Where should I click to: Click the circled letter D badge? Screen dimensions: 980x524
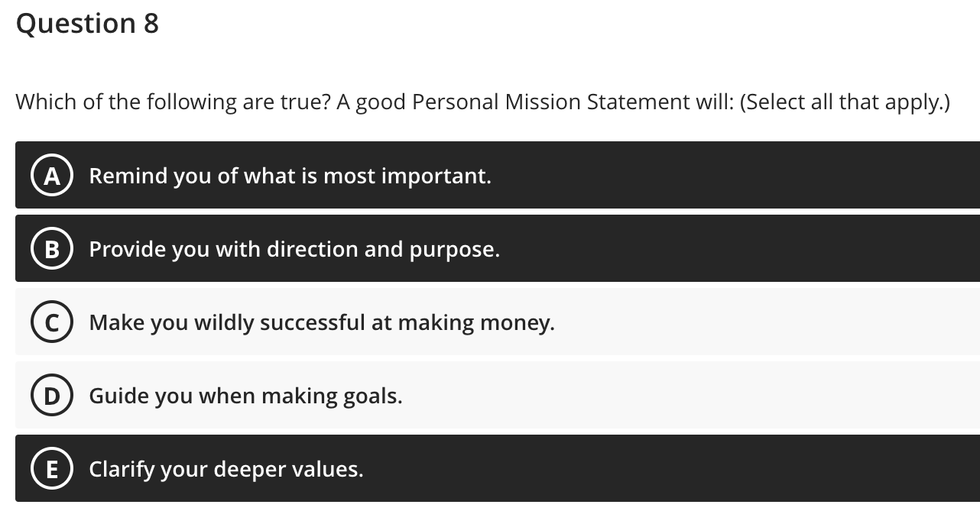(x=51, y=395)
